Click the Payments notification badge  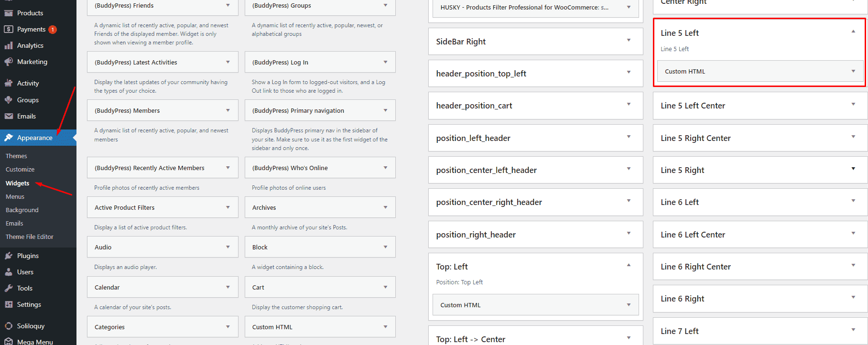tap(53, 30)
